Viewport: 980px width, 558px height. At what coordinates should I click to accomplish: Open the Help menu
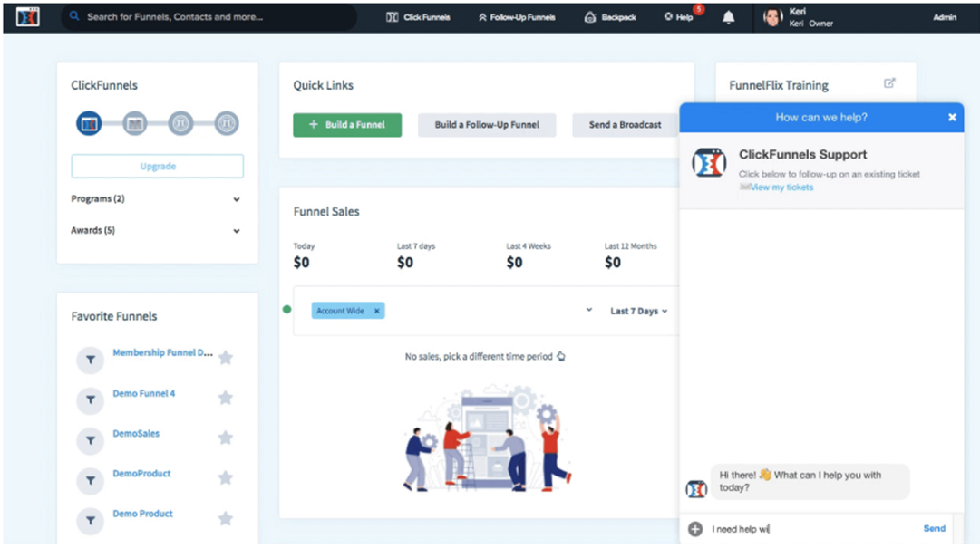click(x=679, y=17)
